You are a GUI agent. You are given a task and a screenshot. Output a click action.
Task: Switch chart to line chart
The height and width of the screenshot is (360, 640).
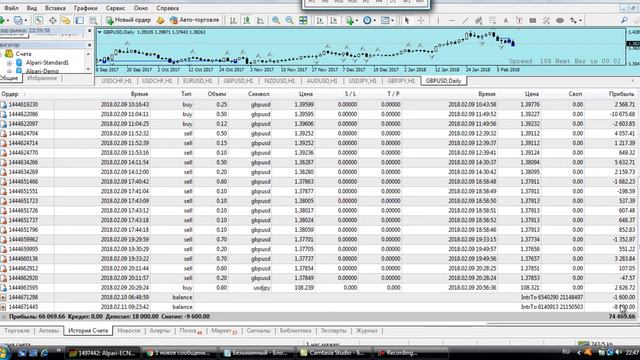pyautogui.click(x=260, y=20)
